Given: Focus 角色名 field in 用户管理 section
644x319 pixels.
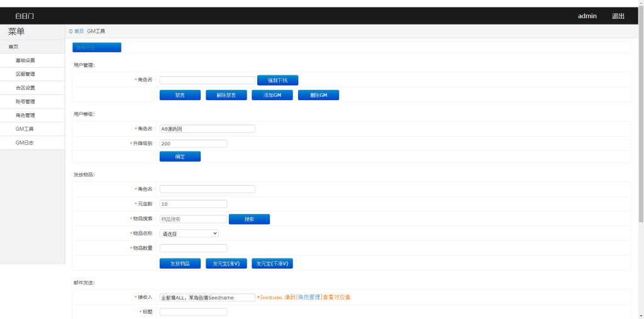Looking at the screenshot, I should pos(208,80).
